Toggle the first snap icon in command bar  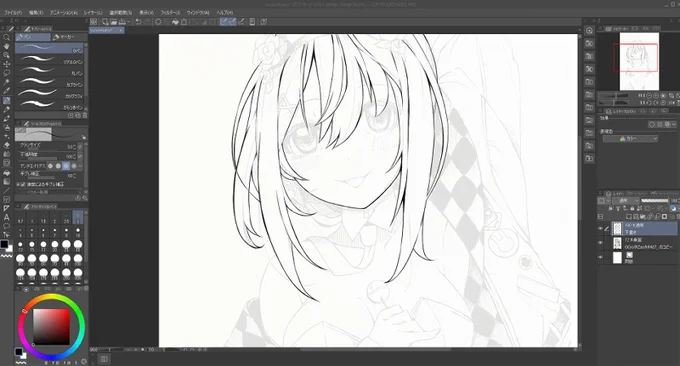(224, 22)
